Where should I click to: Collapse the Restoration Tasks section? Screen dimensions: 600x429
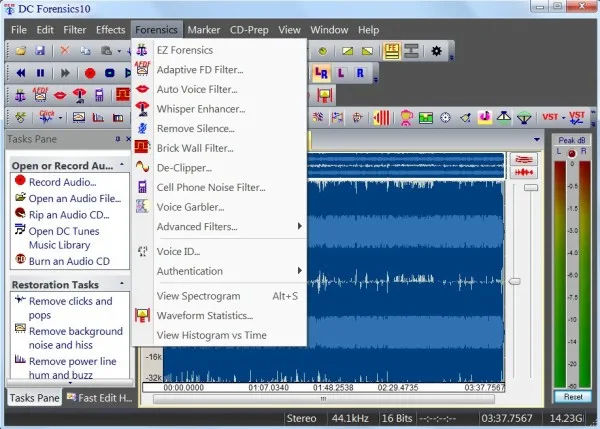122,284
